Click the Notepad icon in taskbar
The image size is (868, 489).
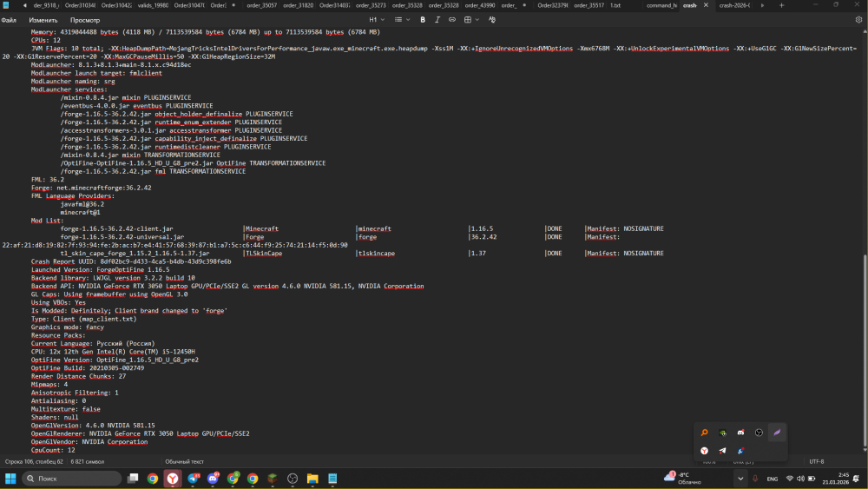pos(332,479)
